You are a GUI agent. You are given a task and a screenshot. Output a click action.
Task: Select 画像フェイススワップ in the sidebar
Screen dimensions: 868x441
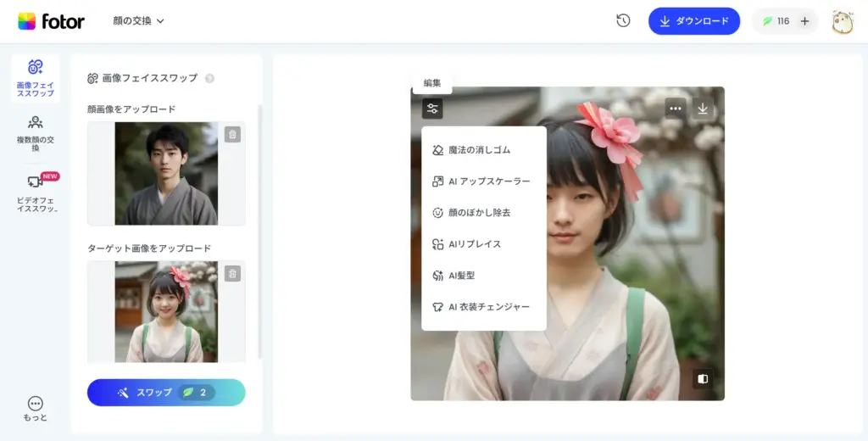coord(36,78)
